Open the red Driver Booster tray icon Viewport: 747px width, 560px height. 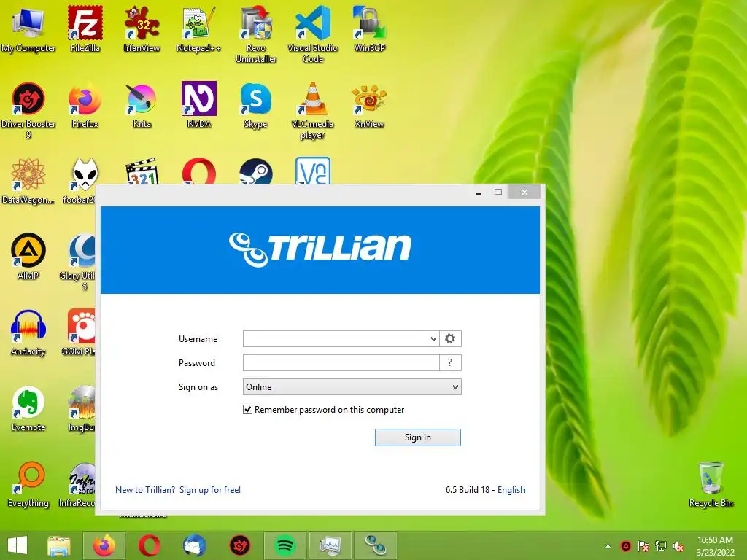point(625,546)
